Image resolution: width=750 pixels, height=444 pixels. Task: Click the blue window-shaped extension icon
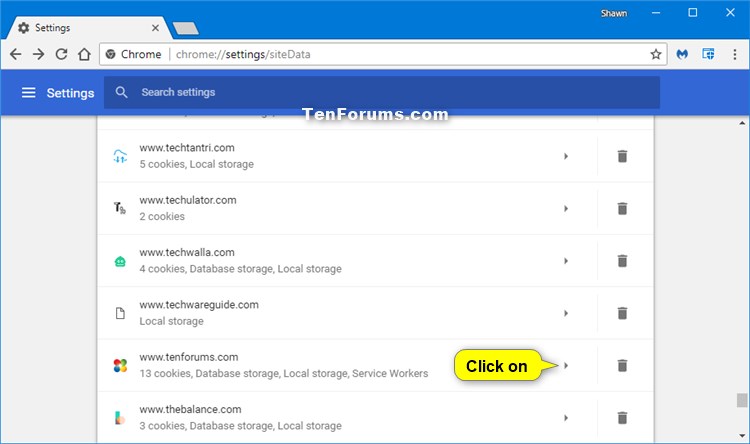[708, 54]
